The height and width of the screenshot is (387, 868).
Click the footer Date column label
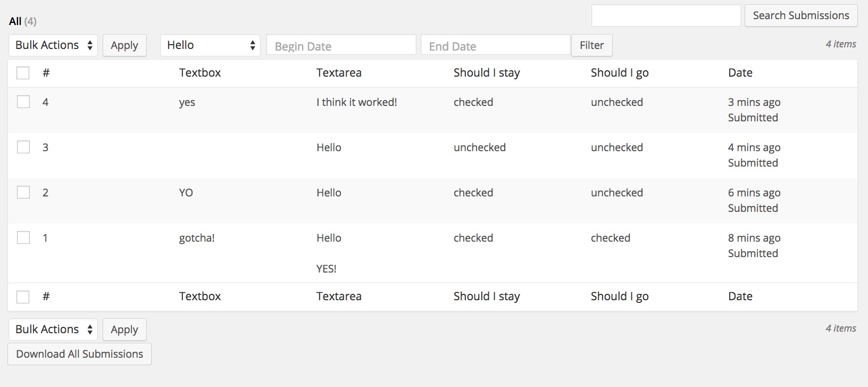coord(740,297)
